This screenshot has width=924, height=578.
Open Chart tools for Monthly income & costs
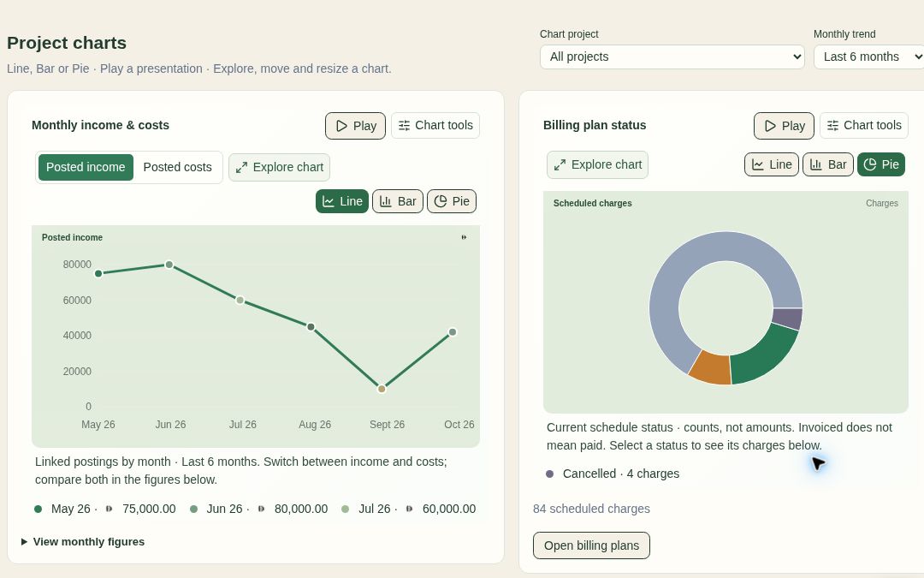[x=435, y=126]
